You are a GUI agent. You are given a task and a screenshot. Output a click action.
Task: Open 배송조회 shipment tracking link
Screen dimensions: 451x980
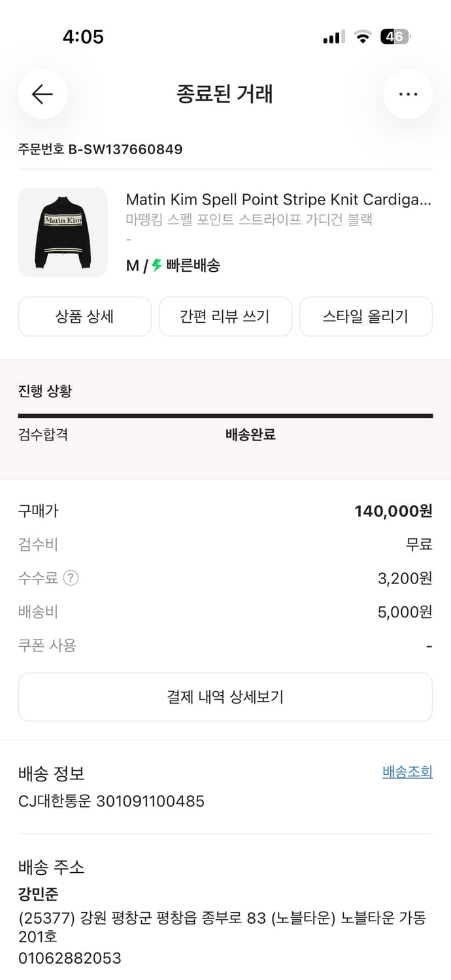click(407, 772)
